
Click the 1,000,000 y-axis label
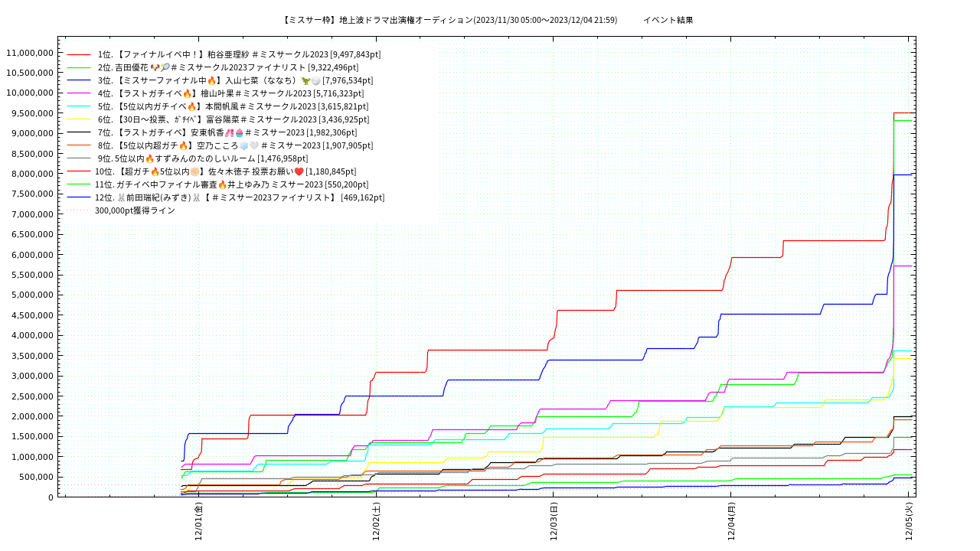point(31,457)
